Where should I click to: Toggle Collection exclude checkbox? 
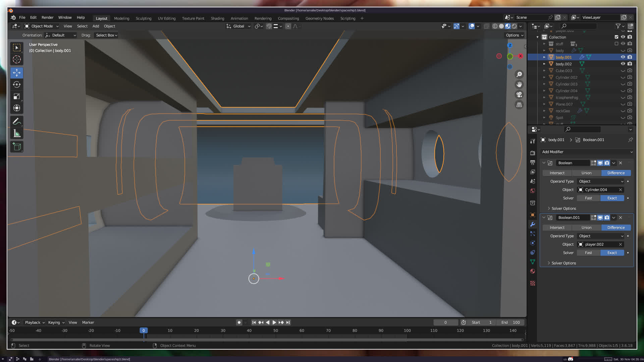616,37
